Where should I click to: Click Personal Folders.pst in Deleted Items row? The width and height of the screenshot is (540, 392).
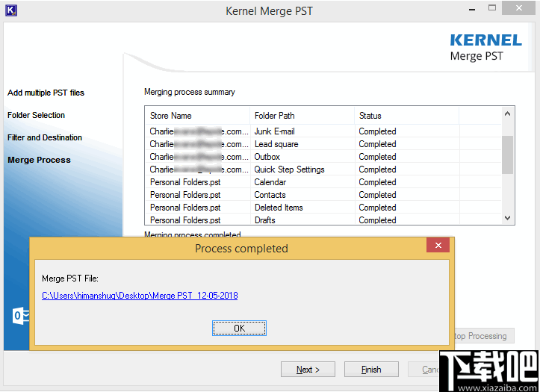(185, 208)
